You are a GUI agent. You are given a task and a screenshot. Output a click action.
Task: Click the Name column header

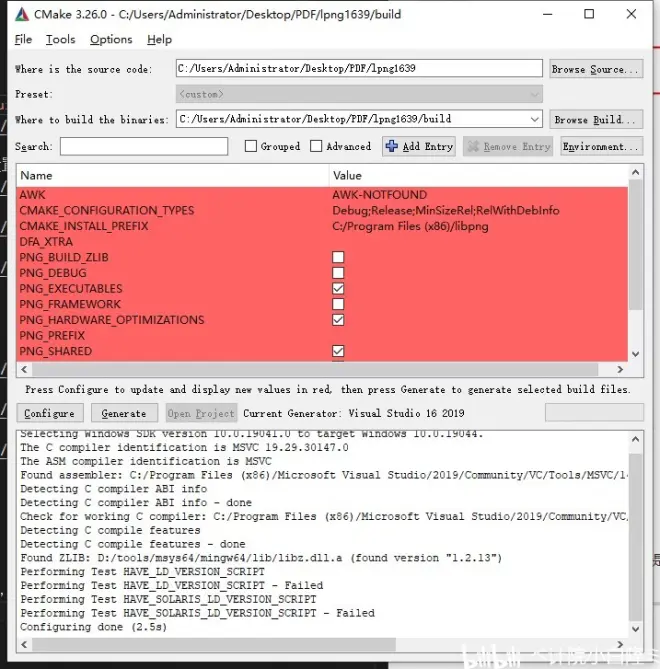[173, 175]
